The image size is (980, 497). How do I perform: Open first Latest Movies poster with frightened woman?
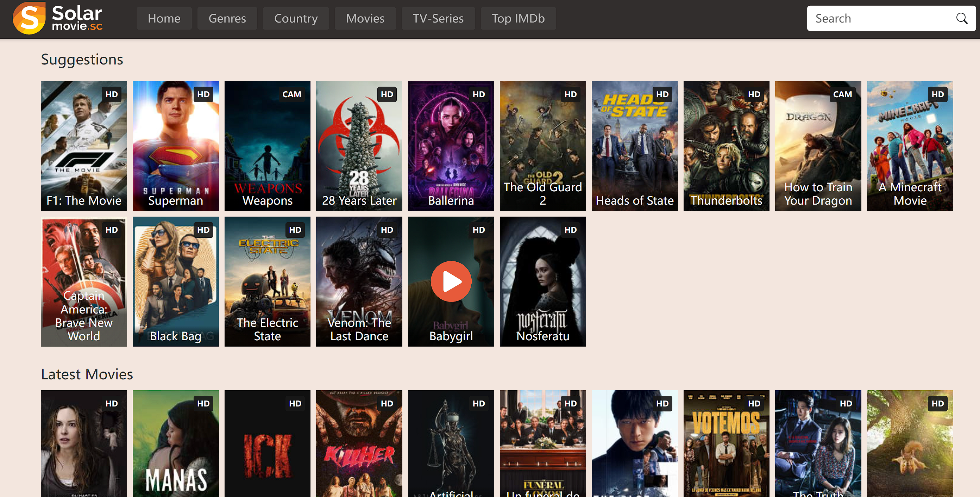click(84, 444)
